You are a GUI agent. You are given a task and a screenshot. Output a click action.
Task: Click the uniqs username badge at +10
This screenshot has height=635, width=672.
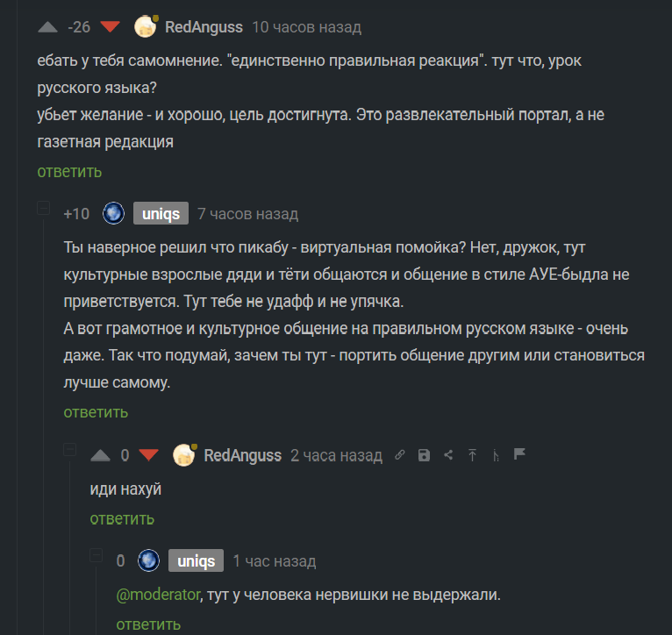point(160,214)
